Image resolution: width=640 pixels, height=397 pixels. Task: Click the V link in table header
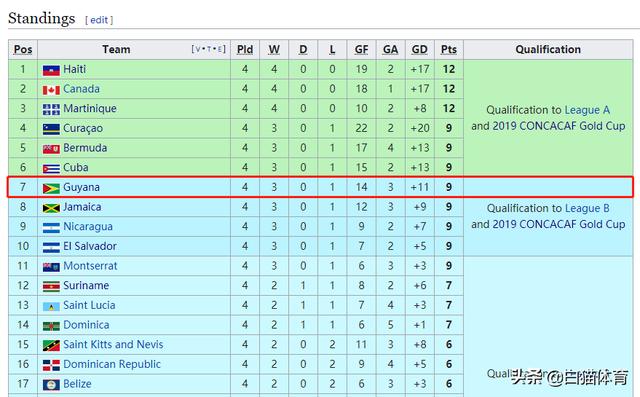click(x=198, y=49)
